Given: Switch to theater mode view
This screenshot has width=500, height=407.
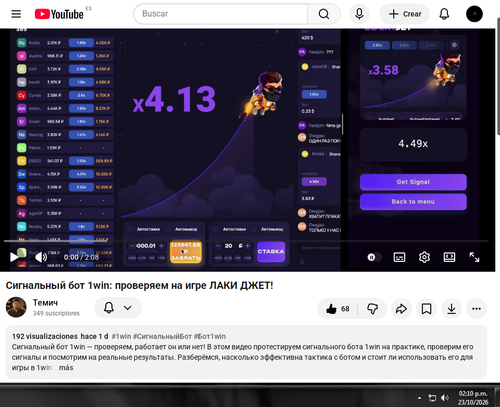Looking at the screenshot, I should pos(449,257).
